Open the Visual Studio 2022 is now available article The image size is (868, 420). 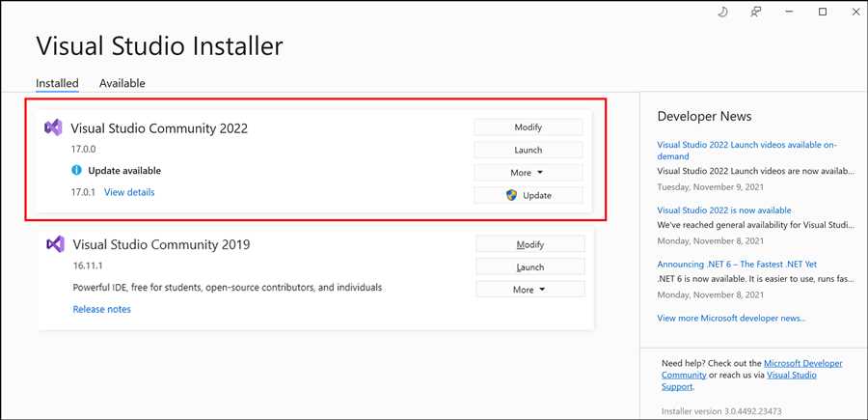tap(724, 210)
